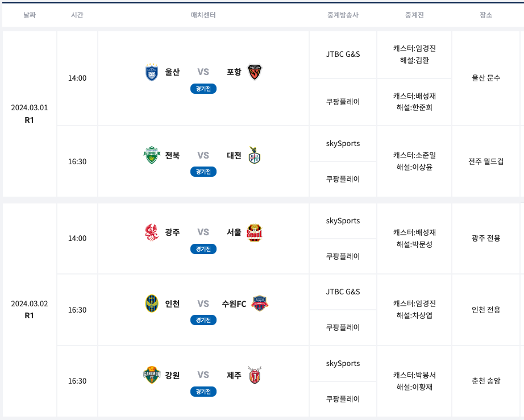Open 경기전 badge for 강원 vs 제주
The height and width of the screenshot is (420, 524).
[x=203, y=392]
